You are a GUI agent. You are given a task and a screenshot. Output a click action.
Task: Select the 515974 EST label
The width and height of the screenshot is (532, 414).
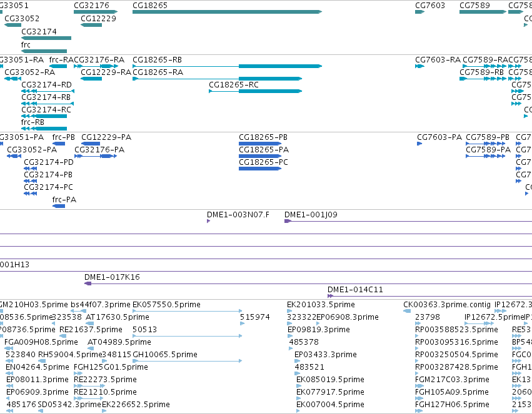255,317
